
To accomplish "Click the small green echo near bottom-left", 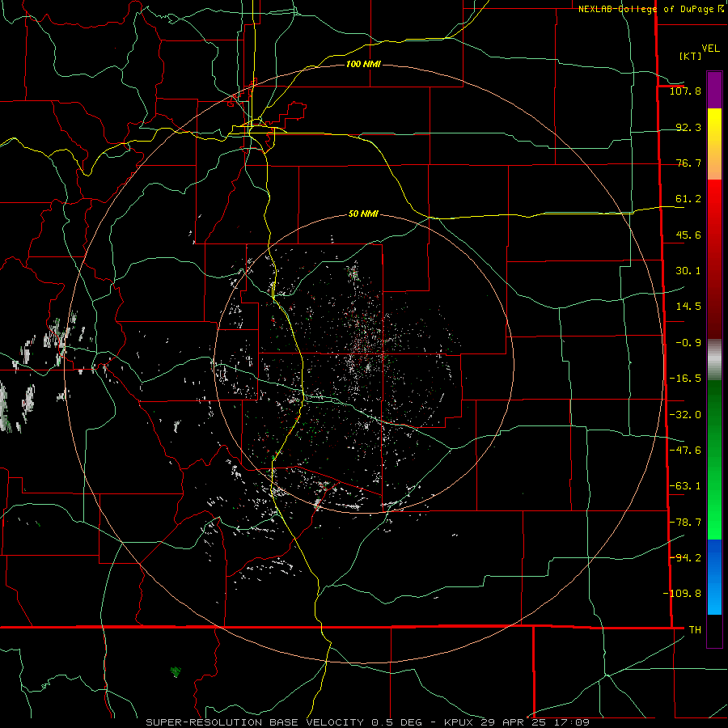I will point(176,671).
